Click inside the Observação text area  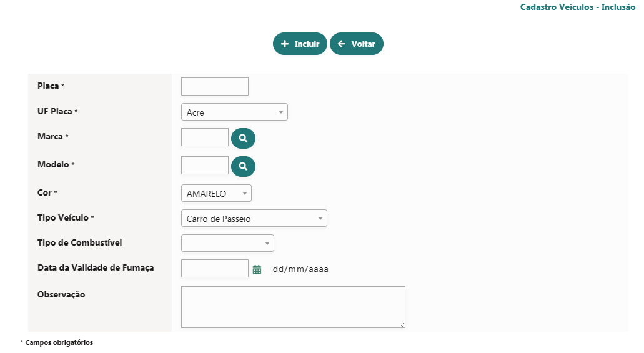tap(293, 307)
